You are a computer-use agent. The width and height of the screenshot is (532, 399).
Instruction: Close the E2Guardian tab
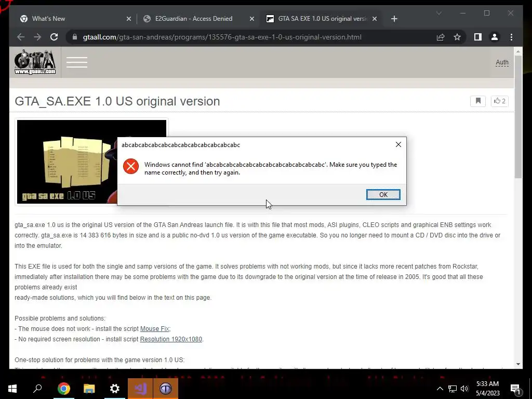(x=252, y=19)
